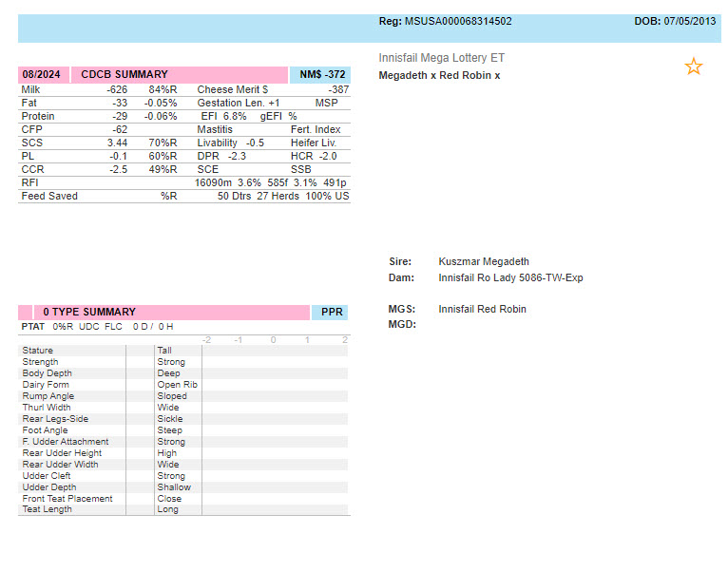The image size is (728, 572).
Task: Click the Teat Length trait row
Action: pyautogui.click(x=182, y=509)
